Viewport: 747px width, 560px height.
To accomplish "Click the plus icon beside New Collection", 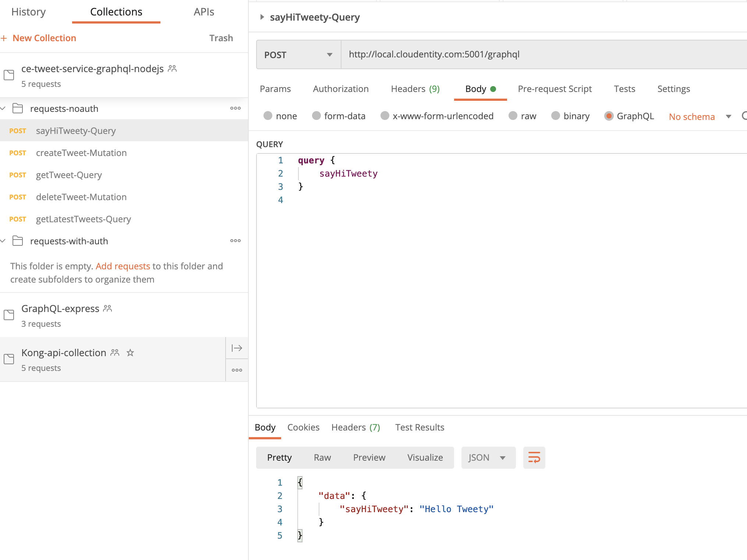I will pos(4,38).
